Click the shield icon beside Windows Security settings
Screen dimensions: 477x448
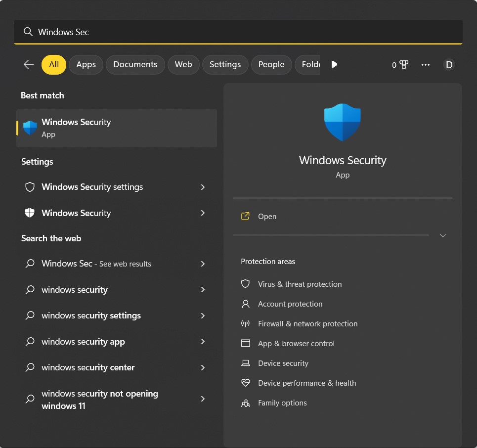[x=30, y=187]
